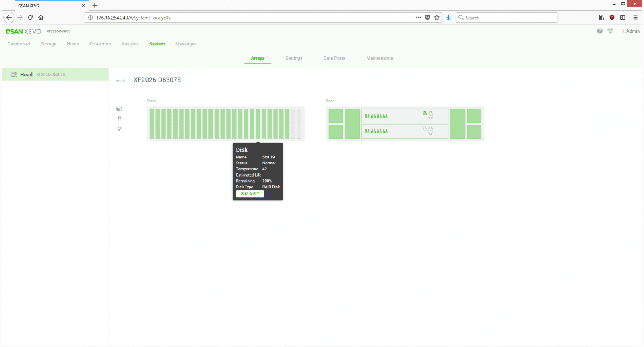Click the "Slot 19" value in the popup
Viewport: 644px width, 347px height.
pyautogui.click(x=268, y=157)
